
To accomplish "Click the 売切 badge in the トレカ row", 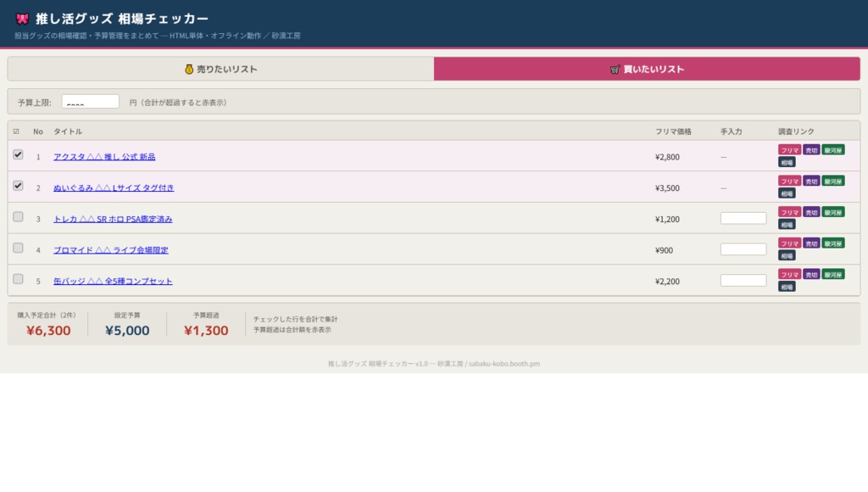I will tap(811, 212).
